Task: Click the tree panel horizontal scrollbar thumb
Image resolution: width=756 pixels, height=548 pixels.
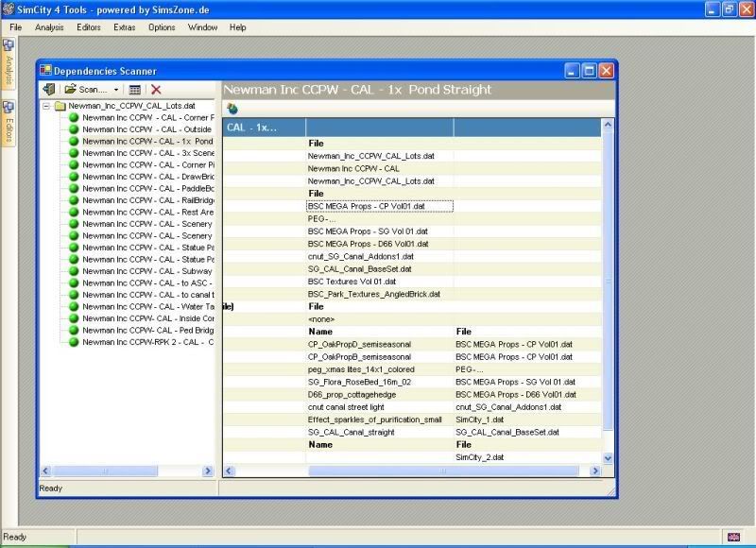Action: pyautogui.click(x=106, y=471)
